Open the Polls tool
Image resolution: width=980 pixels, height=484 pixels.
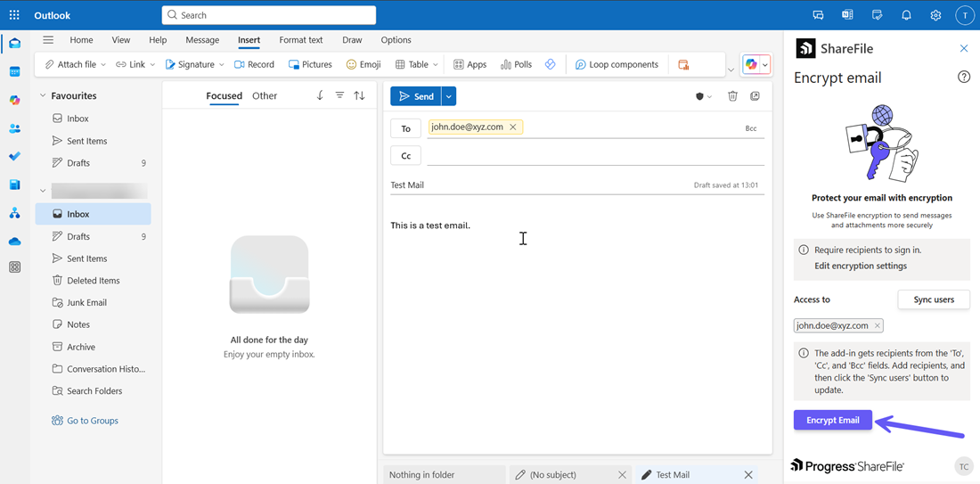coord(516,65)
